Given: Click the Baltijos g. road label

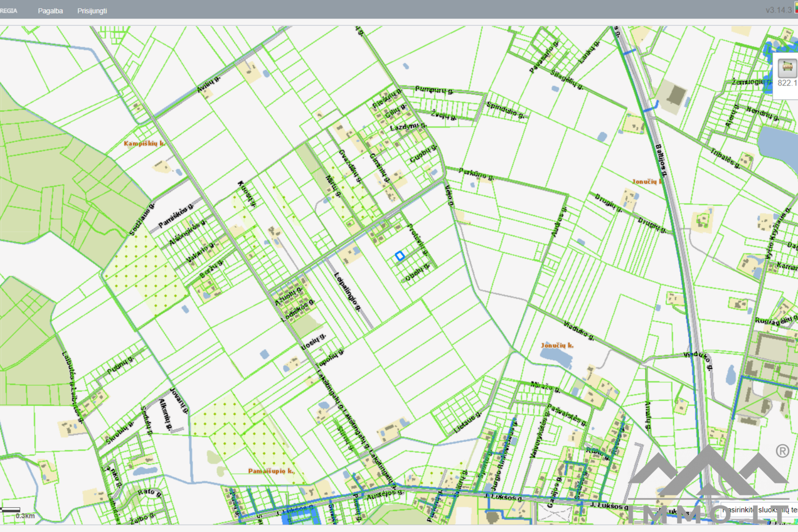Looking at the screenshot, I should (x=661, y=160).
